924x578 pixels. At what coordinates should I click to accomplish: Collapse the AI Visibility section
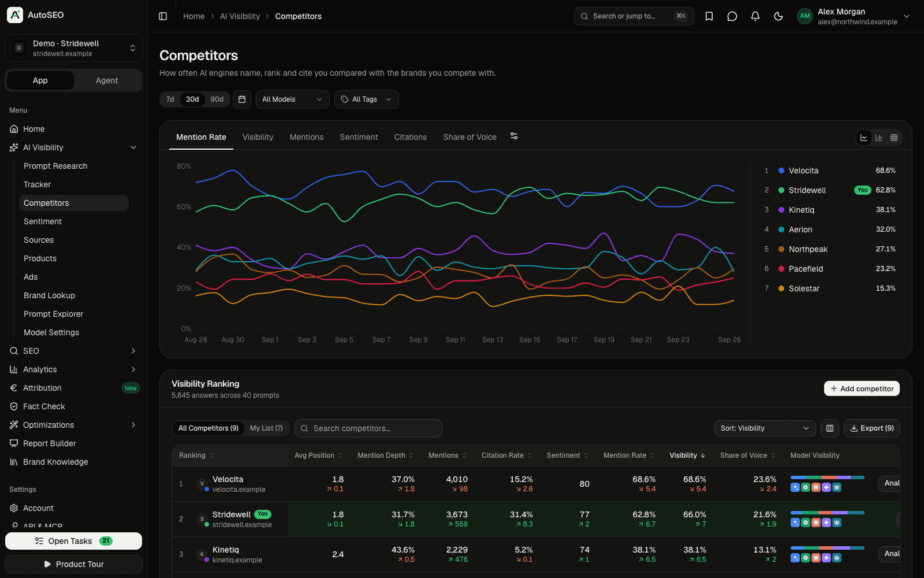133,147
